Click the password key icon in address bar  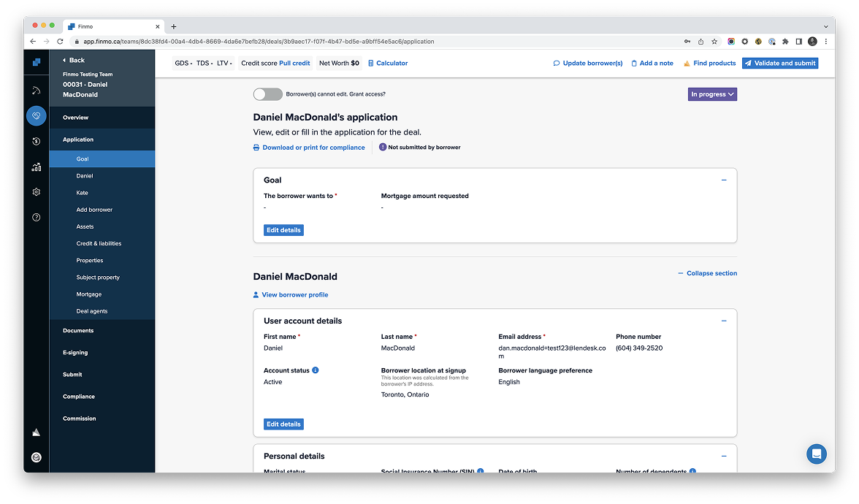687,42
